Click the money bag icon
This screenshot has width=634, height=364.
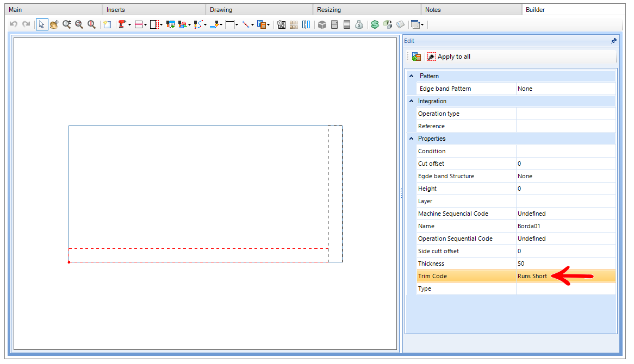pos(359,24)
